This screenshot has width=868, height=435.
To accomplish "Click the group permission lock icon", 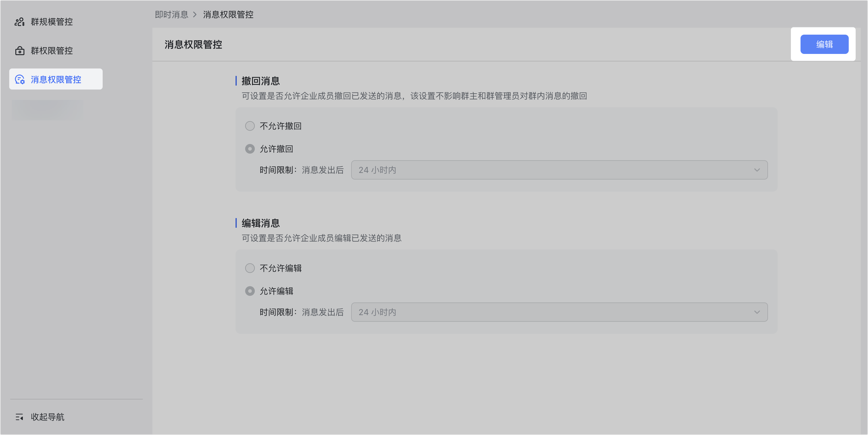I will coord(20,51).
